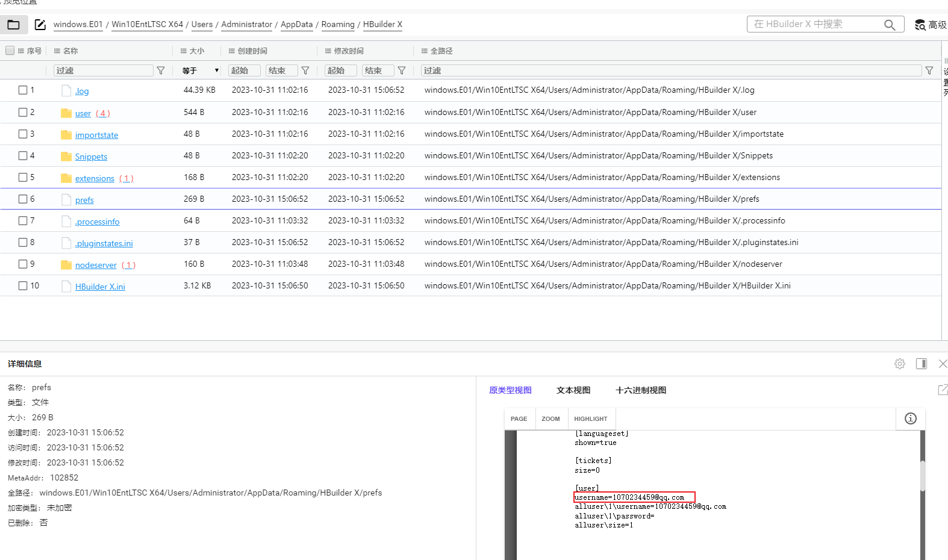
Task: Toggle the select-all header checkbox
Action: pos(10,51)
